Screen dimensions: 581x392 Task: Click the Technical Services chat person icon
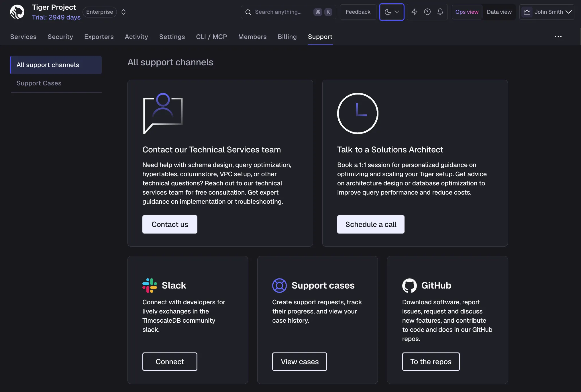[163, 113]
